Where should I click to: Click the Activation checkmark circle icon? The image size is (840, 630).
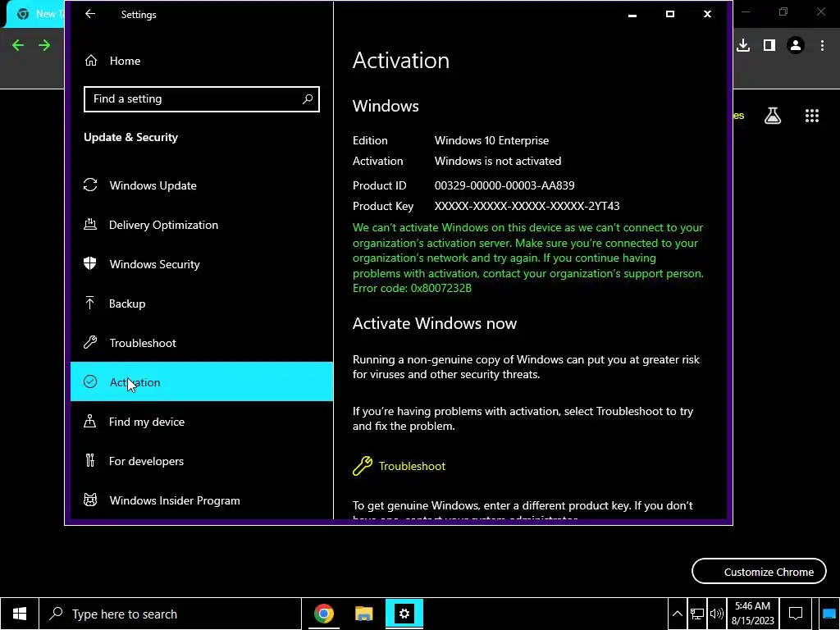(x=90, y=381)
